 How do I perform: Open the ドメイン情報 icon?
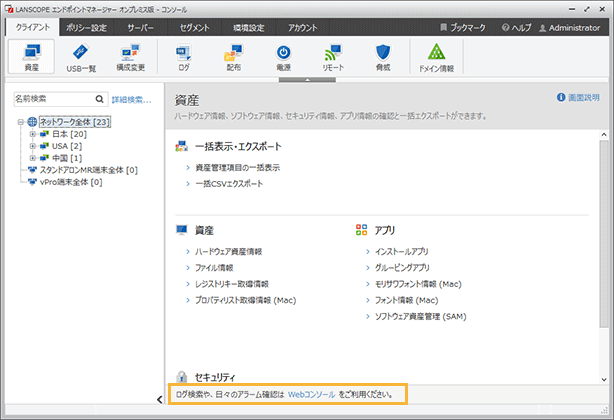click(x=436, y=56)
